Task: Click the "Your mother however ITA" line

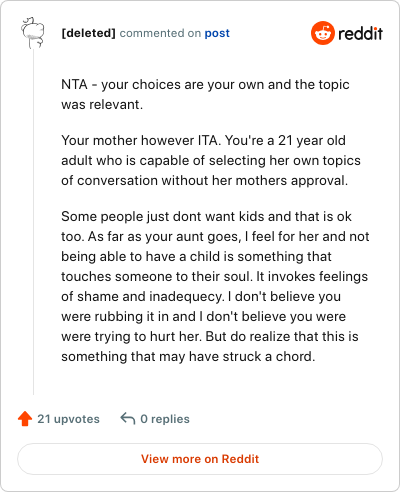Action: coord(203,141)
